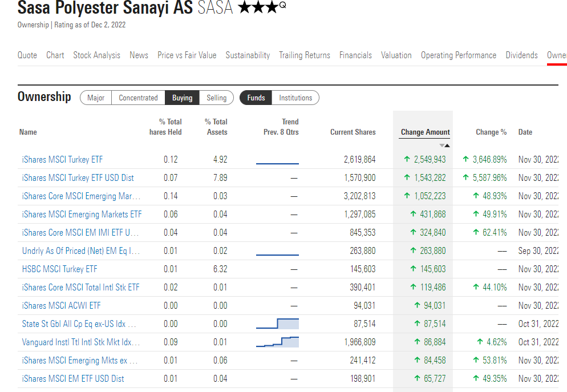Sort by the Change % column header
This screenshot has height=392, width=567.
pos(491,132)
